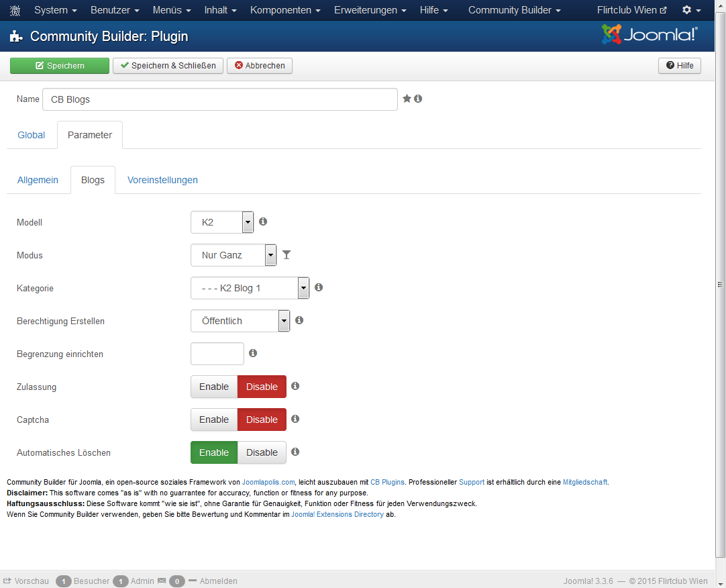Open the Hilfe menu in top bar
Viewport: 726px width, 588px height.
(434, 10)
